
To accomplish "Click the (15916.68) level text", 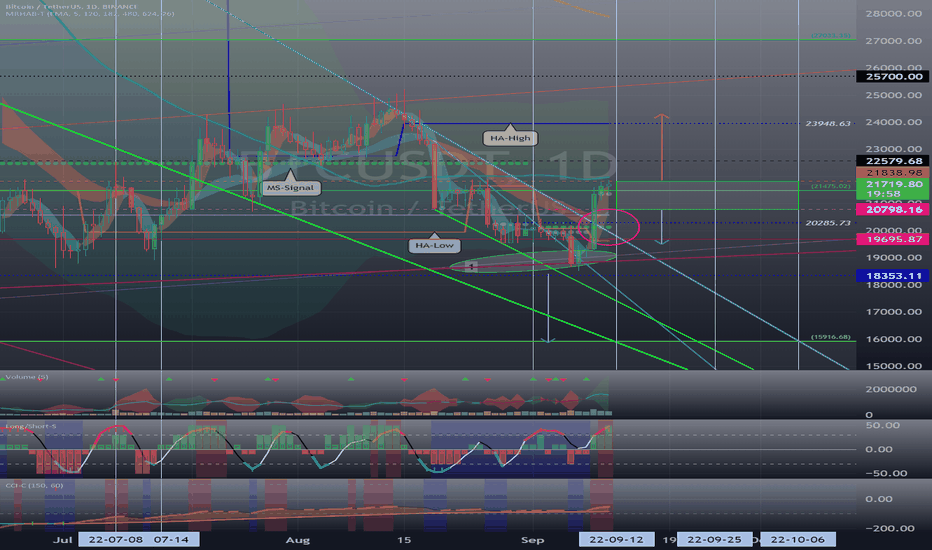I will (x=831, y=337).
